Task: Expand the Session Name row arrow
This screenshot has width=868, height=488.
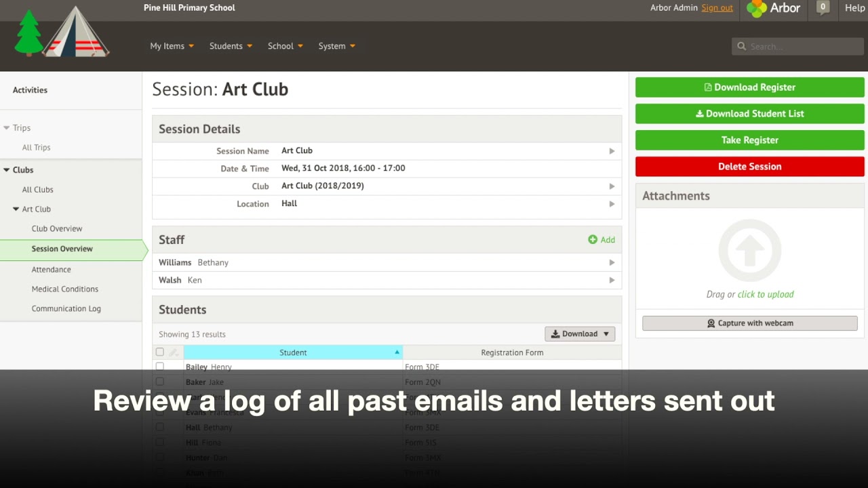Action: (612, 151)
